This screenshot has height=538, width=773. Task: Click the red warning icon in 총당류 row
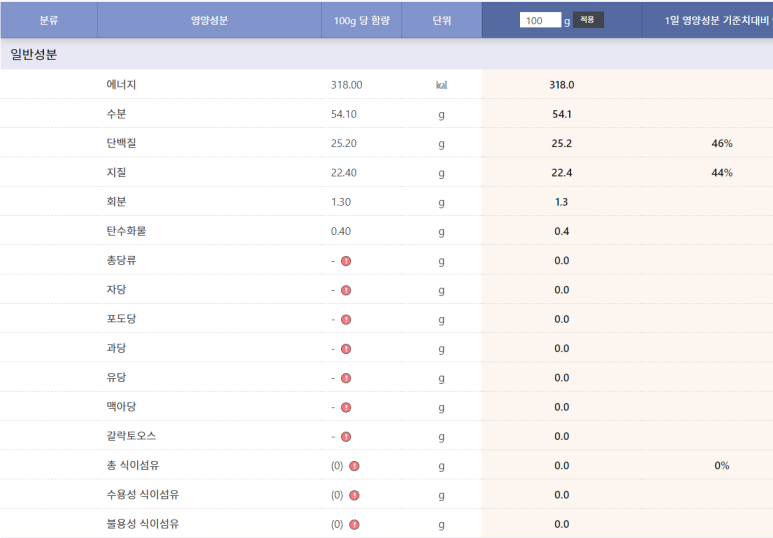(346, 261)
